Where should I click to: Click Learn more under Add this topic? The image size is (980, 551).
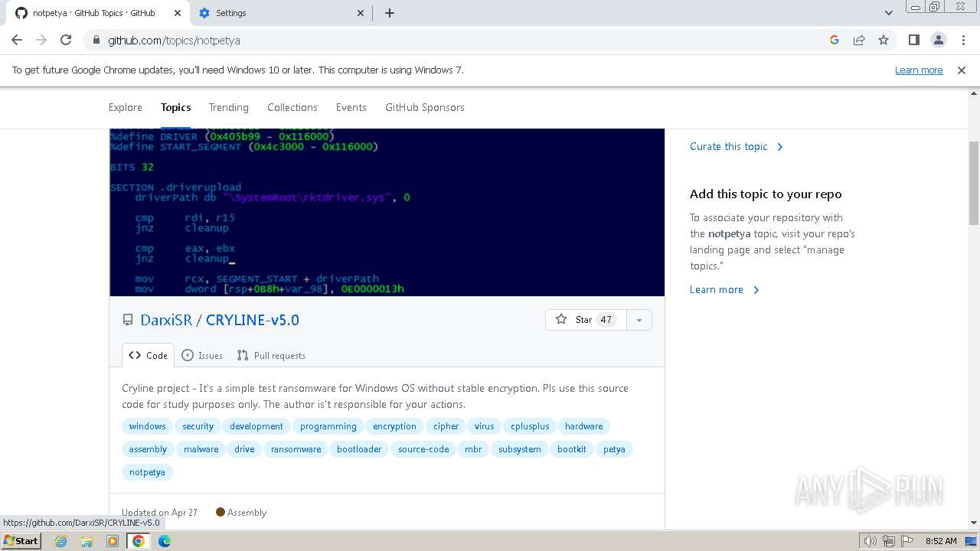[724, 289]
